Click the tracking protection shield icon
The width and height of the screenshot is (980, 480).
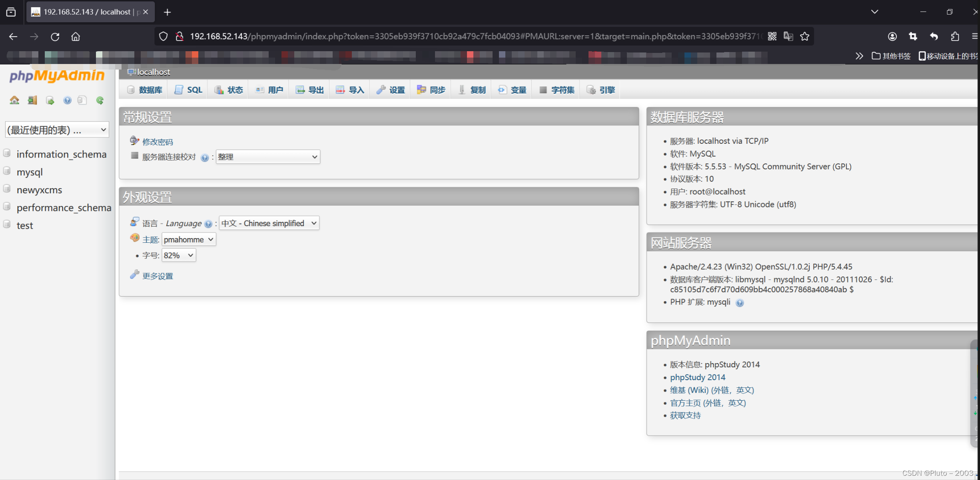[x=163, y=36]
